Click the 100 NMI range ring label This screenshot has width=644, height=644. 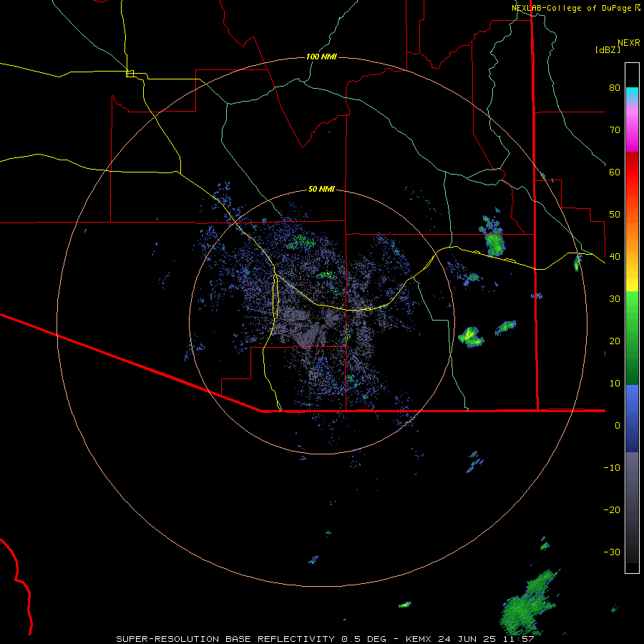coord(321,57)
